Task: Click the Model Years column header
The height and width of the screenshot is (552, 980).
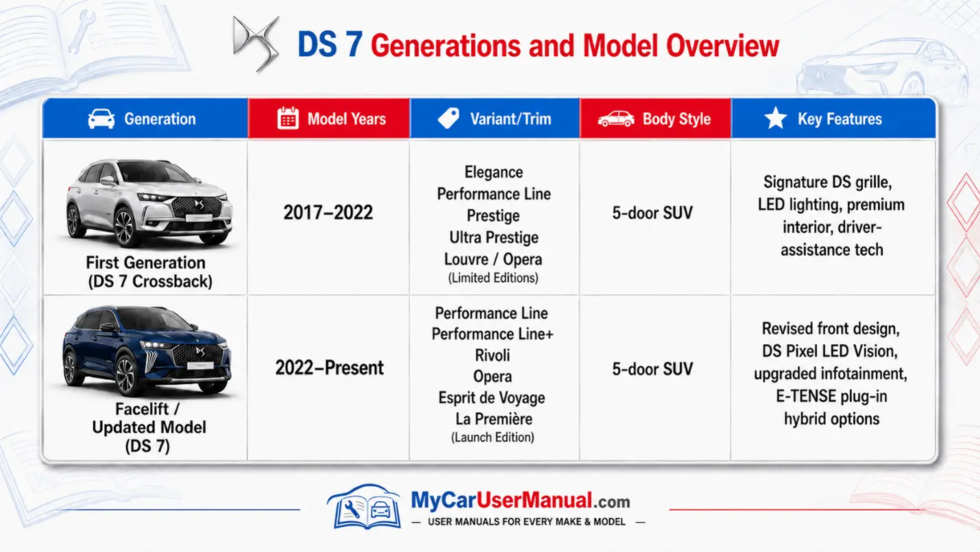Action: click(329, 119)
